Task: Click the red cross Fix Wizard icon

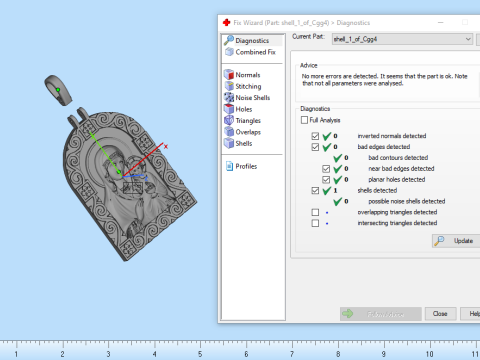Action: (x=227, y=23)
